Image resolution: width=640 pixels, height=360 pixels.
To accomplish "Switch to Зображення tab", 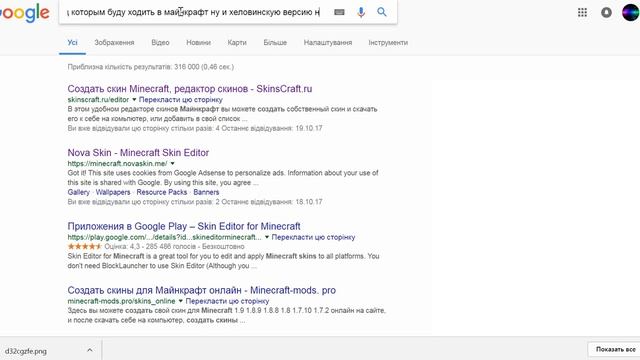I will [x=114, y=42].
